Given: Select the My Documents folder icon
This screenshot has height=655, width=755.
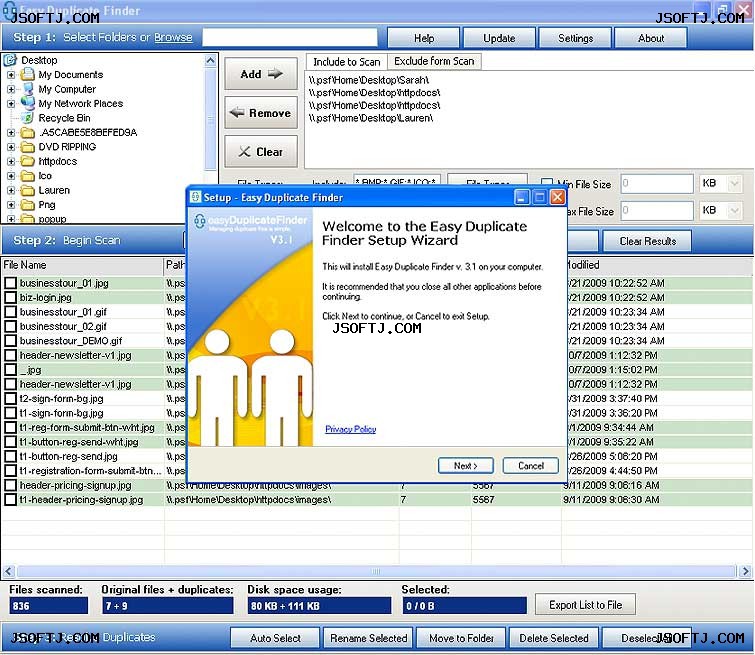Looking at the screenshot, I should tap(28, 74).
